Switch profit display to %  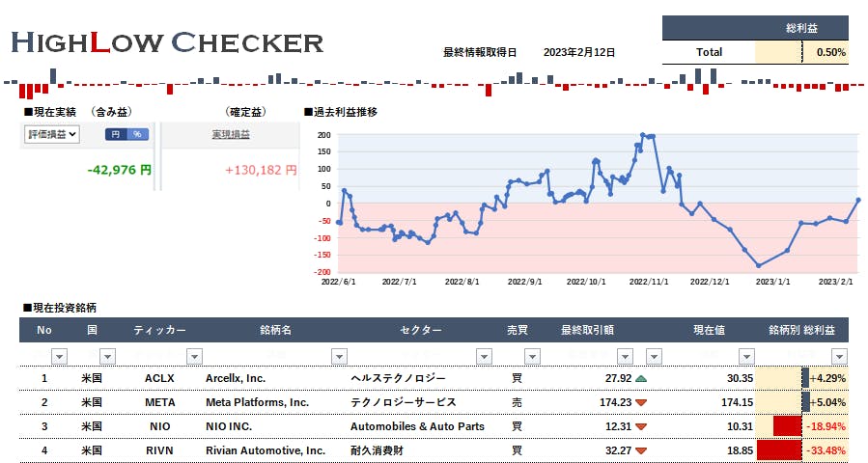pos(137,135)
